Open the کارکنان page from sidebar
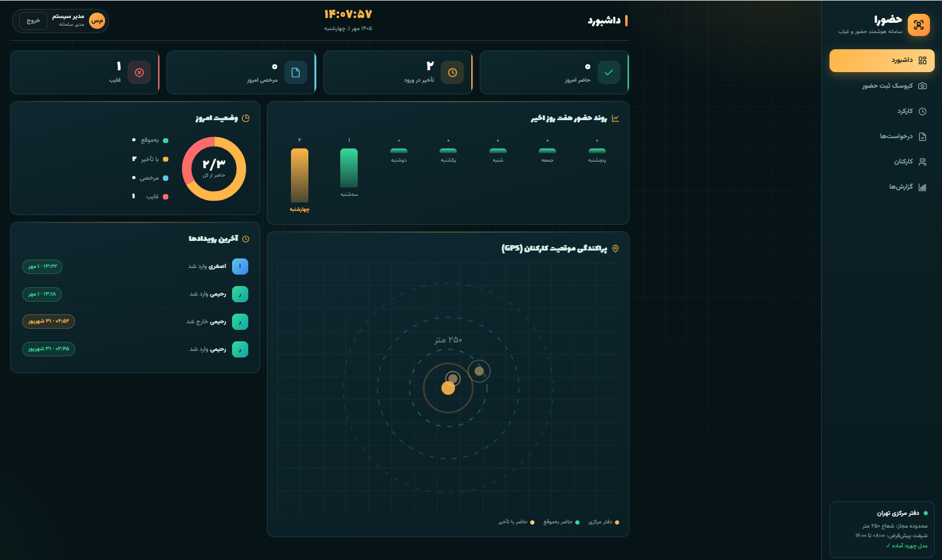Viewport: 942px width, 560px height. click(882, 162)
